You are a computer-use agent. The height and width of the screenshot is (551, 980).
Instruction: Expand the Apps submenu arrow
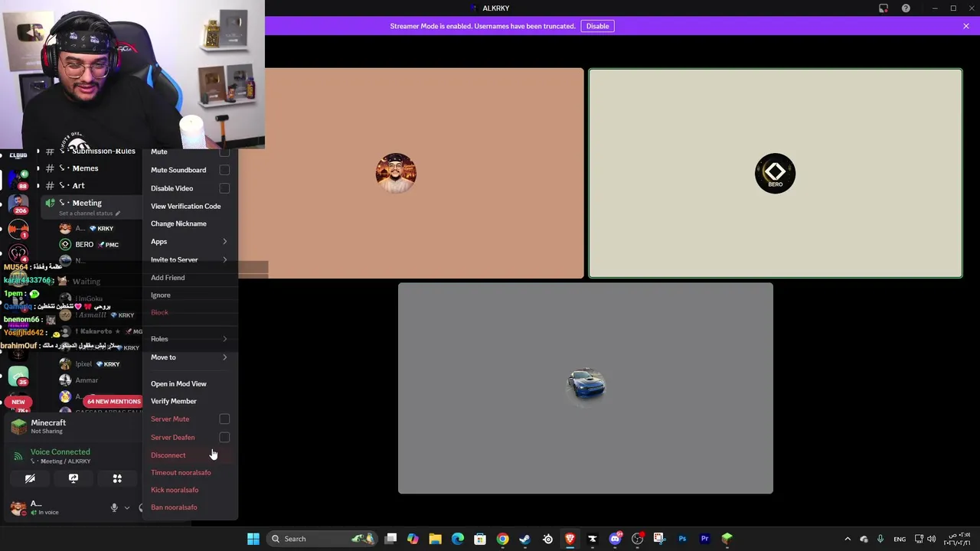(224, 242)
